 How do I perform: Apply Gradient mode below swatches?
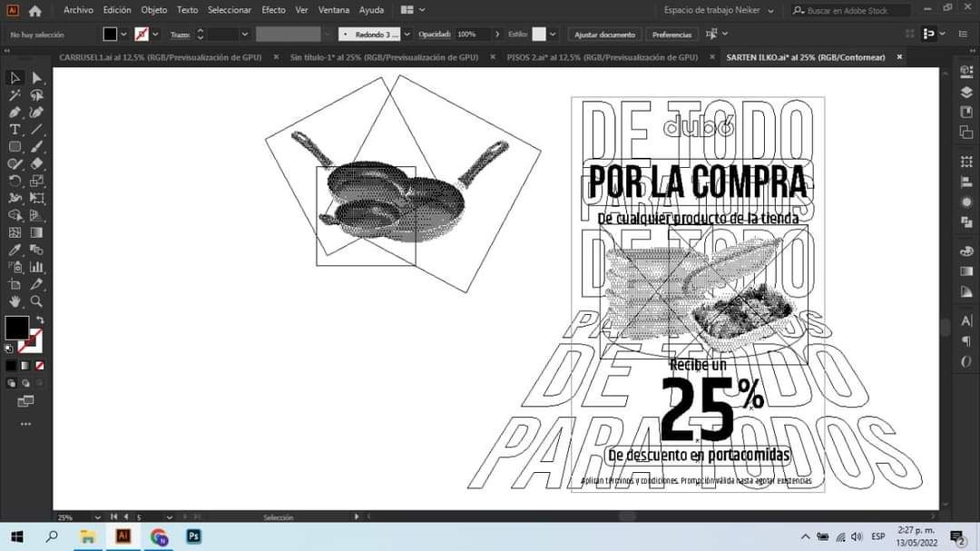click(x=25, y=366)
